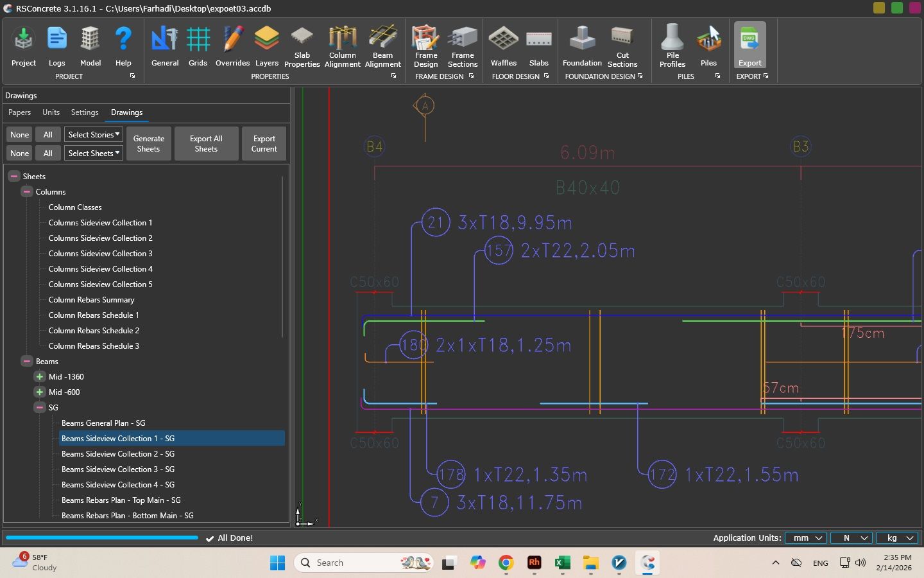This screenshot has height=578, width=924.
Task: Open the Project ribbon tool
Action: click(x=24, y=46)
